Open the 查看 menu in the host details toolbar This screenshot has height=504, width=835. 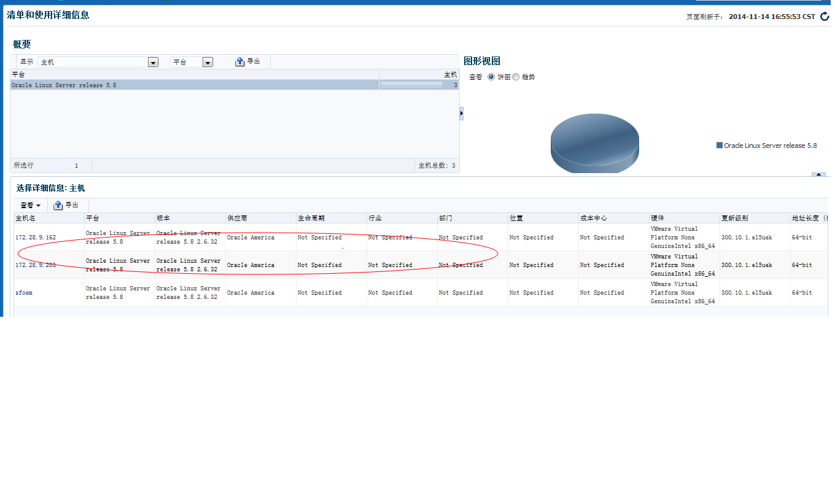[31, 205]
